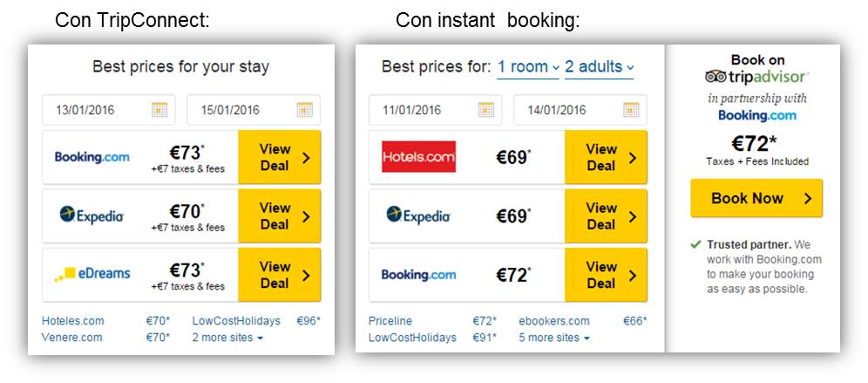Viewport: 868px width, 383px height.
Task: Expand "5 more sites" list
Action: click(x=554, y=338)
